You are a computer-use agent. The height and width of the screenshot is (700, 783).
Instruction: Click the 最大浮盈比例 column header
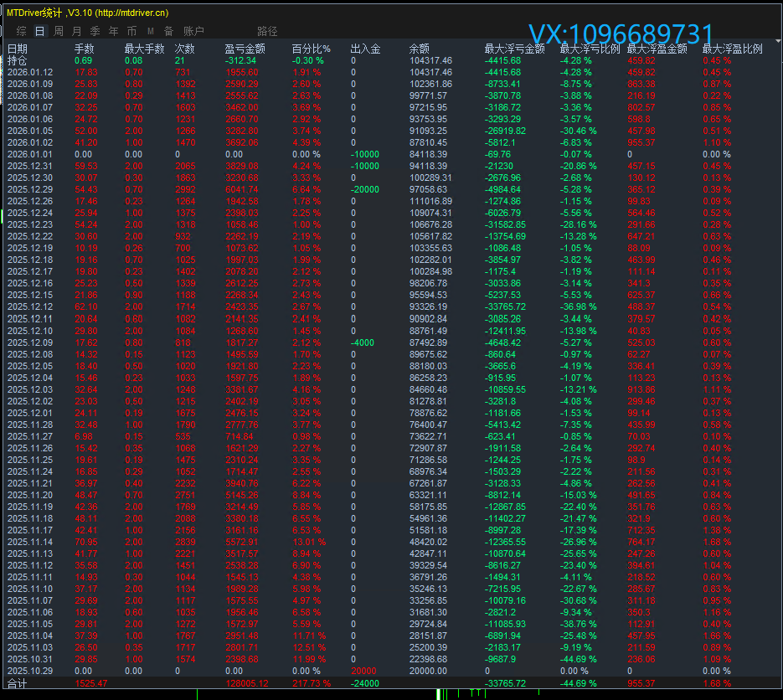click(732, 49)
